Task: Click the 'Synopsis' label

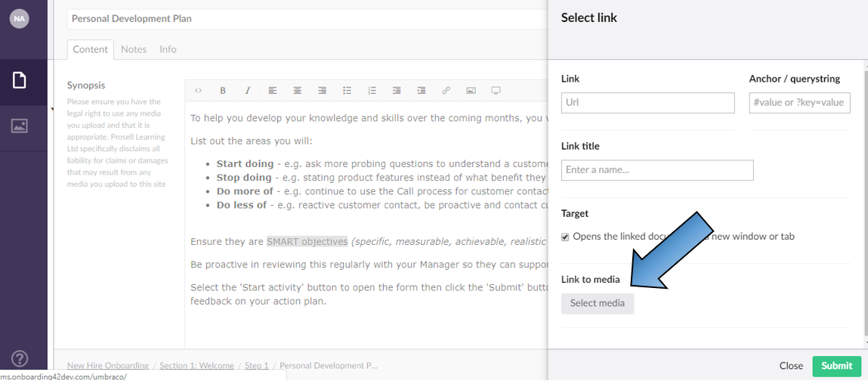Action: 86,85
